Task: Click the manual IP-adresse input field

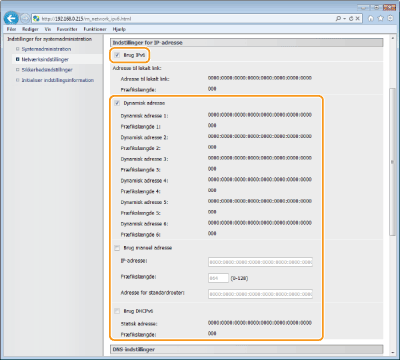Action: (260, 262)
